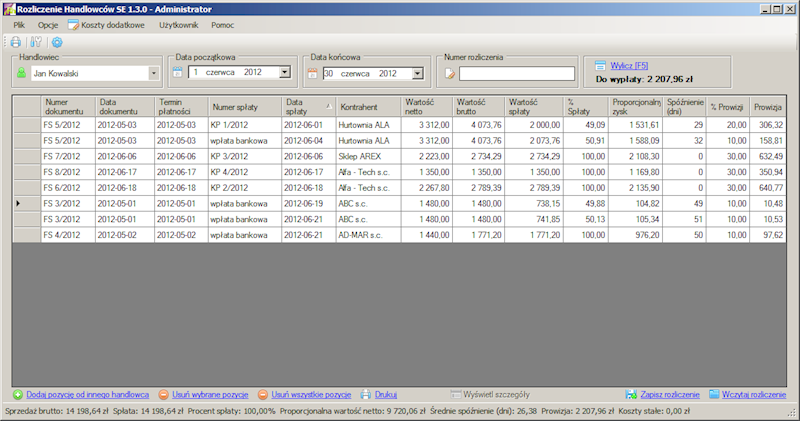Click cell Sklep AREX
The width and height of the screenshot is (800, 421).
(368, 156)
